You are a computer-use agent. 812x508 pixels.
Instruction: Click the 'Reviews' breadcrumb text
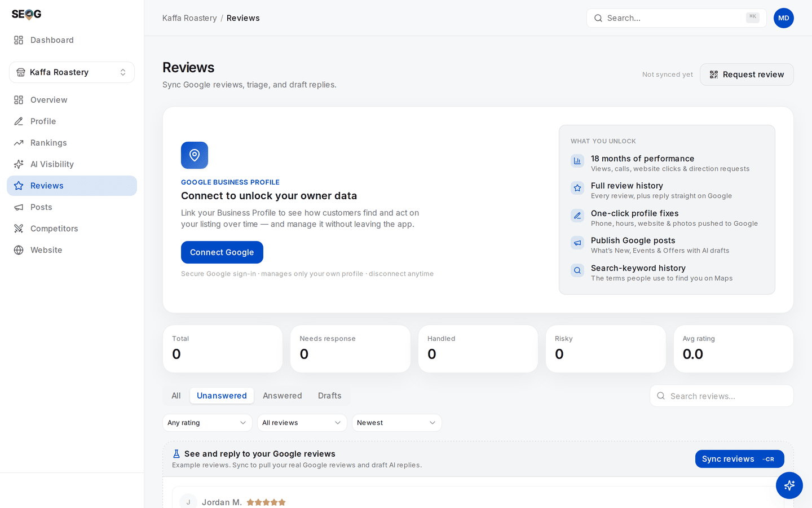243,18
